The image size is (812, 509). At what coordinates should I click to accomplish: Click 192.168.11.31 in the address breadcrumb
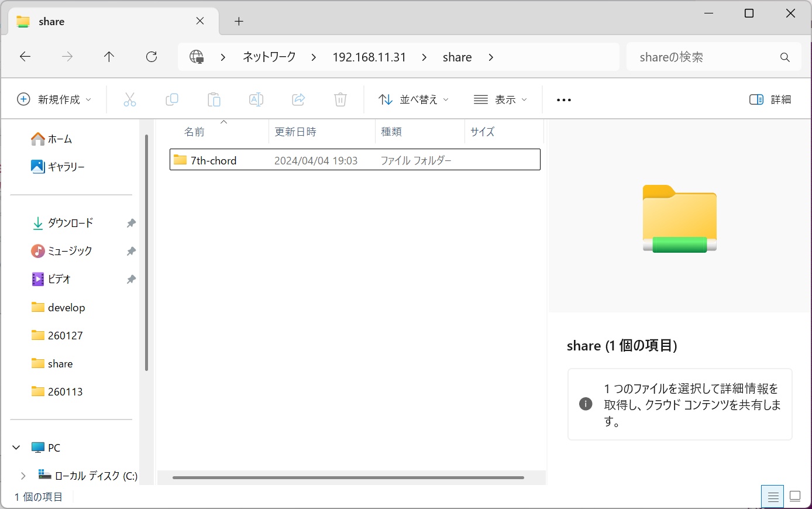click(x=369, y=57)
